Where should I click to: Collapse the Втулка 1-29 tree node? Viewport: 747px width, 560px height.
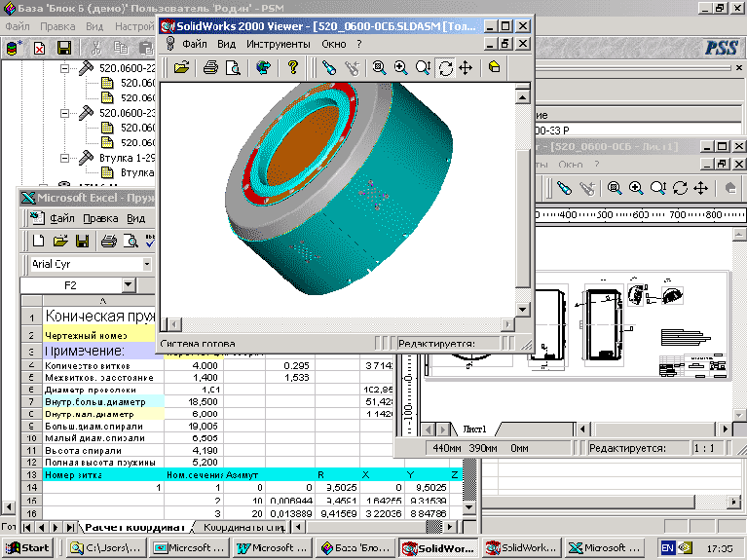coord(64,158)
